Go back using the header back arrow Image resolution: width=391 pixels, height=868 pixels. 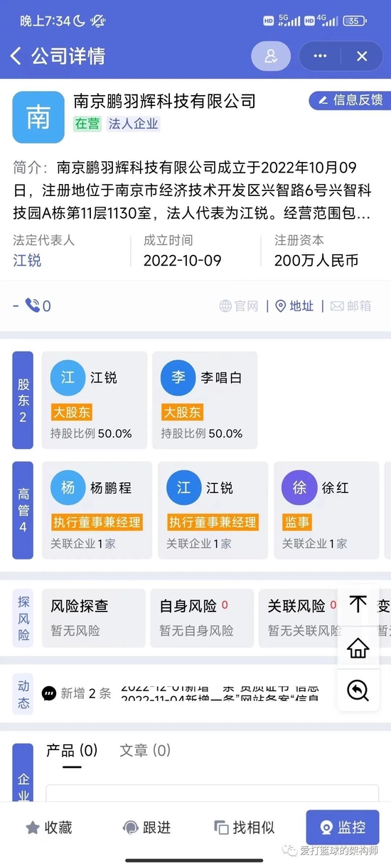(16, 56)
